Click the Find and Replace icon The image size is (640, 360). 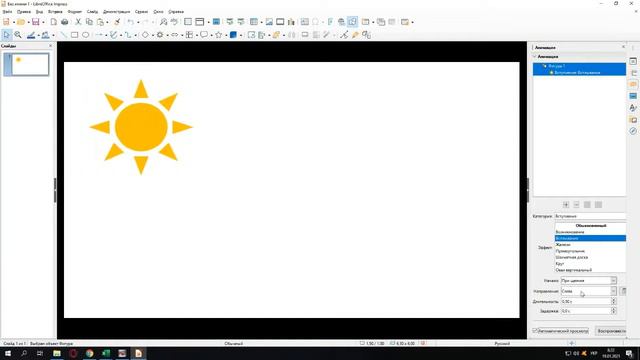(163, 22)
